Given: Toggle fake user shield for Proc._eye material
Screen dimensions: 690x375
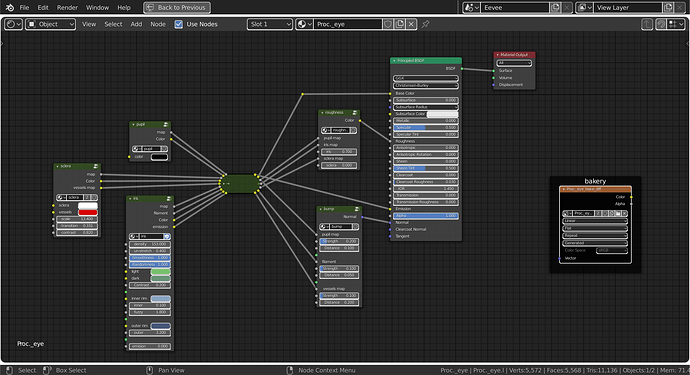Looking at the screenshot, I should coord(388,24).
